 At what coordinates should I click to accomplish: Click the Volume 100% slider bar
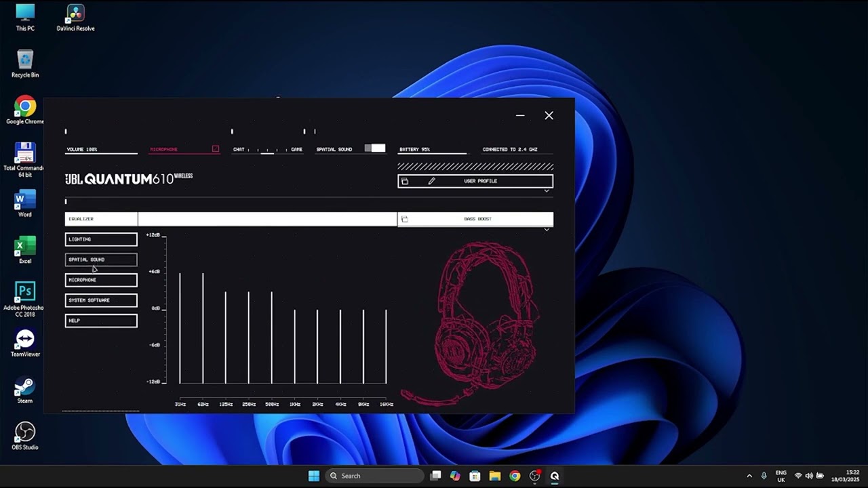(x=101, y=154)
